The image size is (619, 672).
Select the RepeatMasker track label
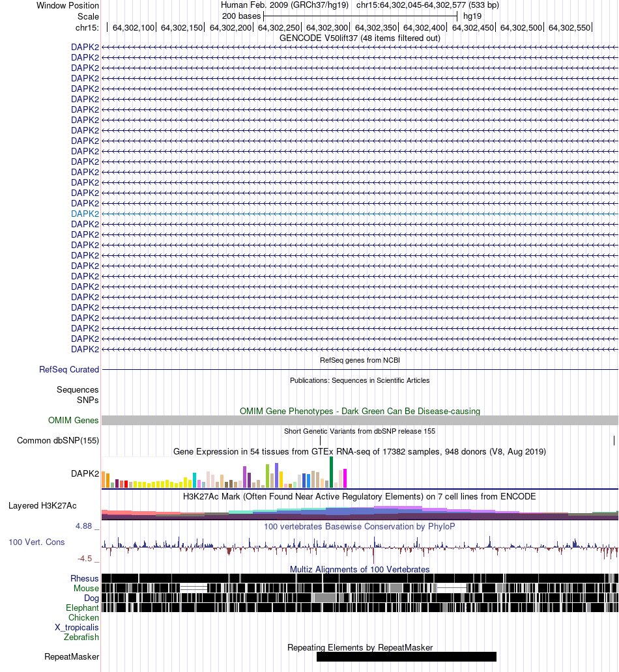tap(72, 657)
